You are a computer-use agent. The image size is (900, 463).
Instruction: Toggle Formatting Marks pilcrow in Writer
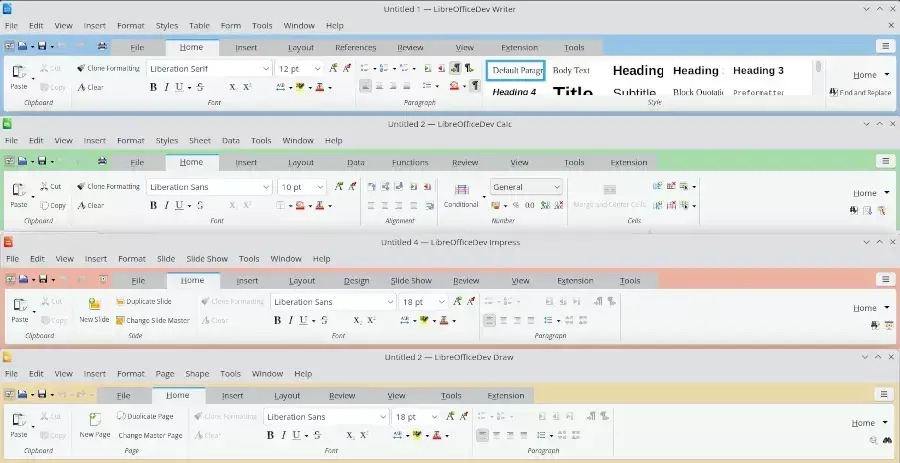[475, 86]
